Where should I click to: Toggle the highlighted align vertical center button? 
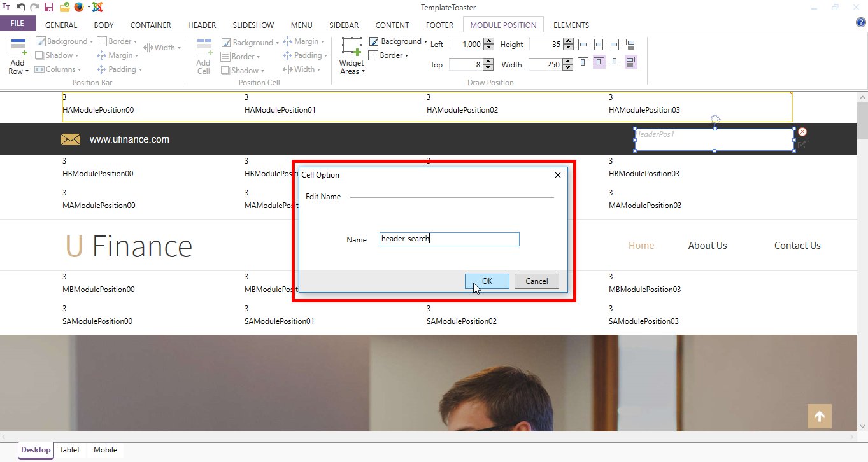coord(599,62)
